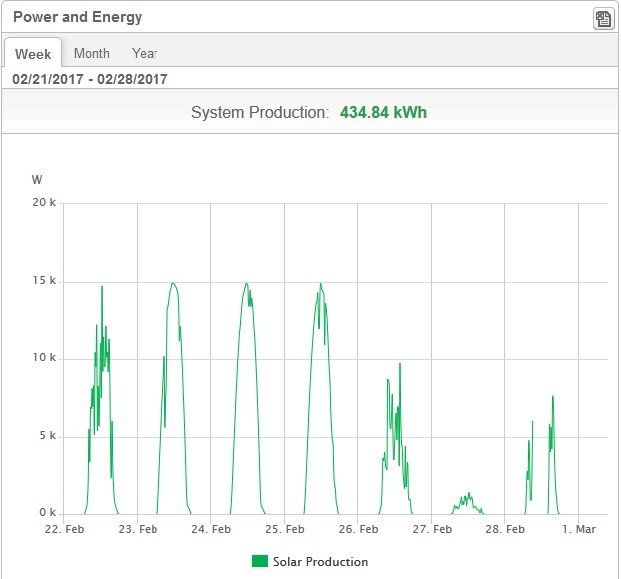This screenshot has width=621, height=579.
Task: Click the W unit label above y-axis
Action: pos(37,180)
